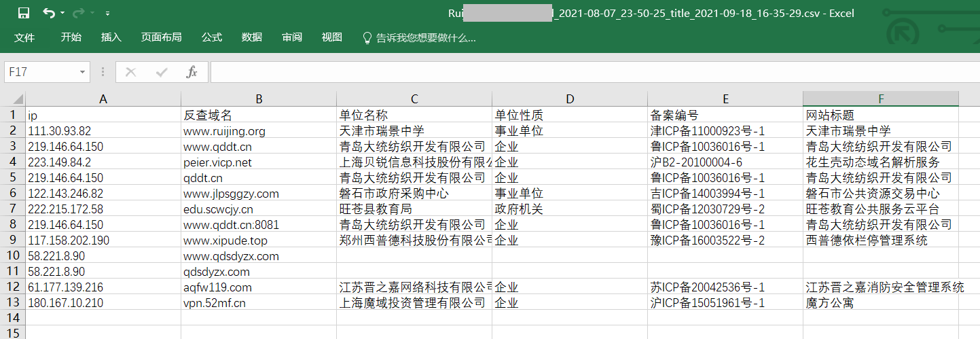Click the '备案编号' header cell
The height and width of the screenshot is (339, 980).
coord(725,115)
